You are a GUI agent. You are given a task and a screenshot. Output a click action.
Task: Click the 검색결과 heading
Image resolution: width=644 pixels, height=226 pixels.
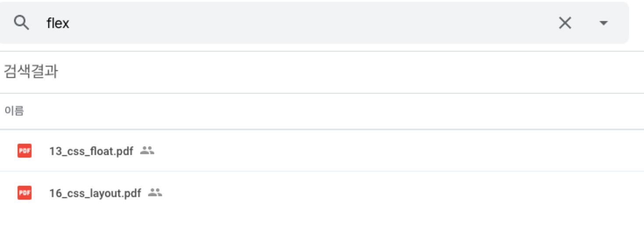31,72
